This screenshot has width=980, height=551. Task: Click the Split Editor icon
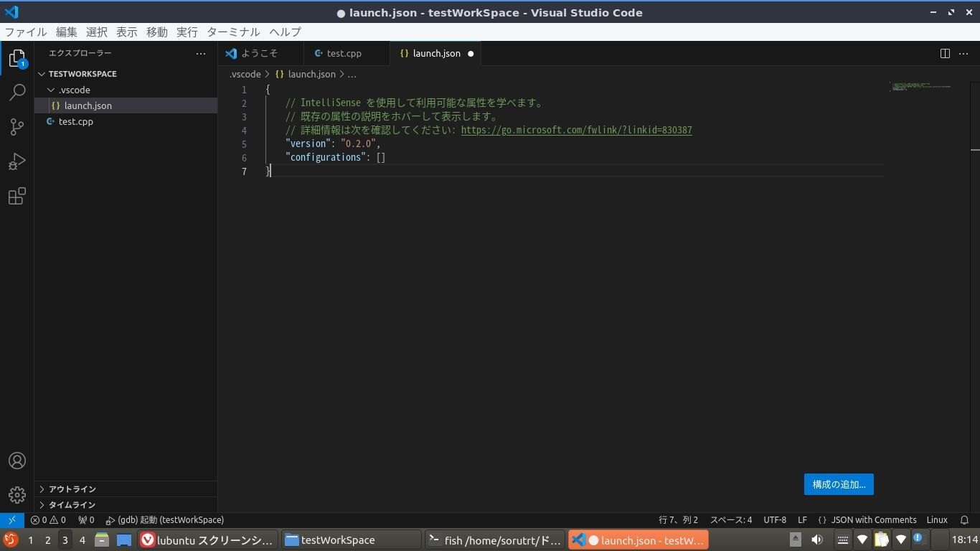click(945, 53)
